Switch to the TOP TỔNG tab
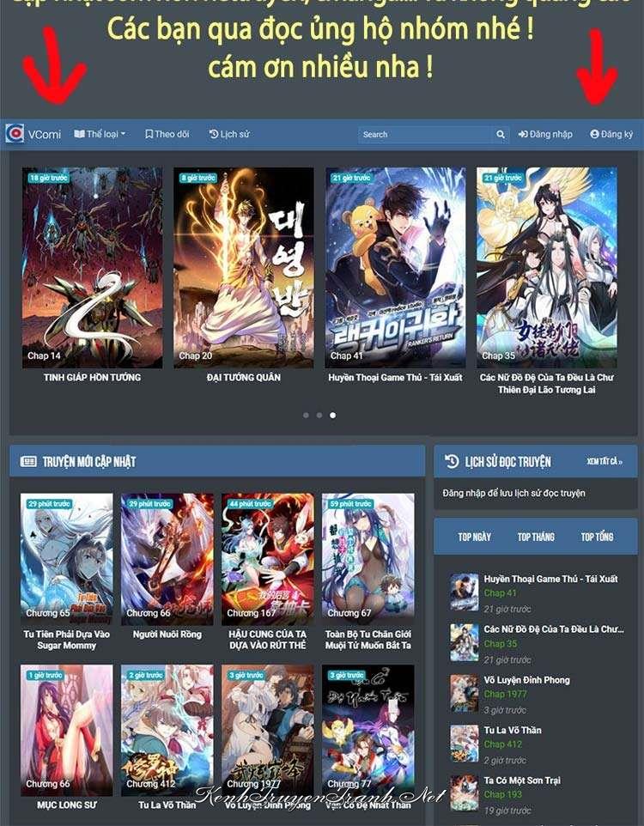Screen dimensions: 644x826 pyautogui.click(x=597, y=537)
